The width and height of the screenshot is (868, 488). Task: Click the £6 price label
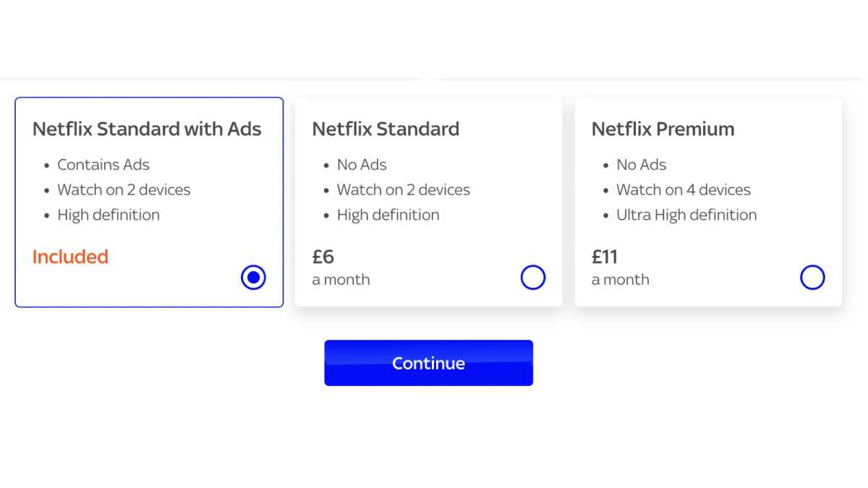(x=323, y=257)
